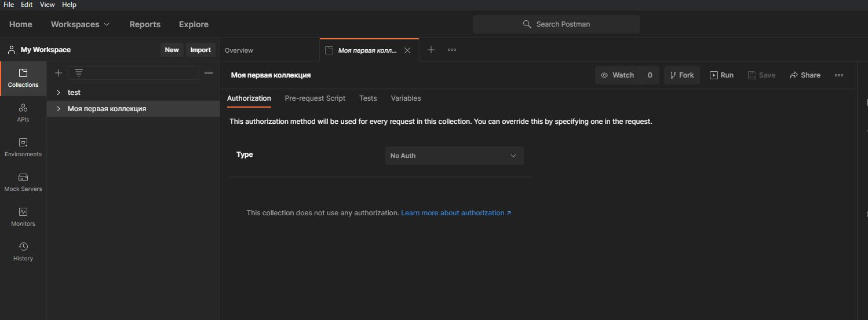Switch to the Variables tab

[x=406, y=98]
